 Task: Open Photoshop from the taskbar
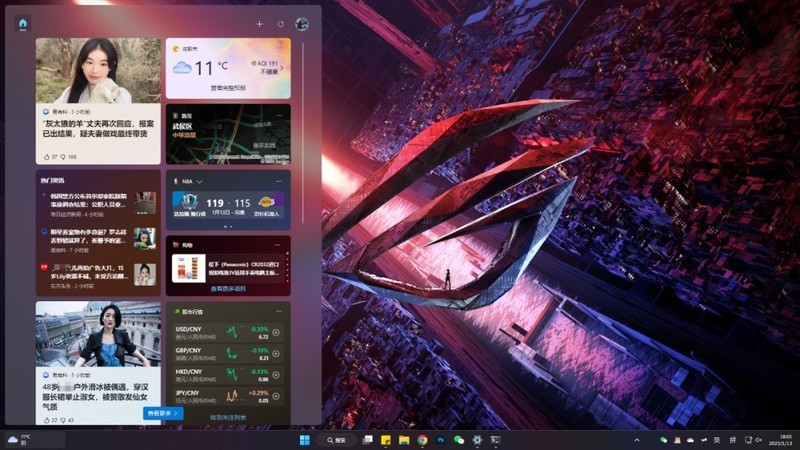(441, 440)
